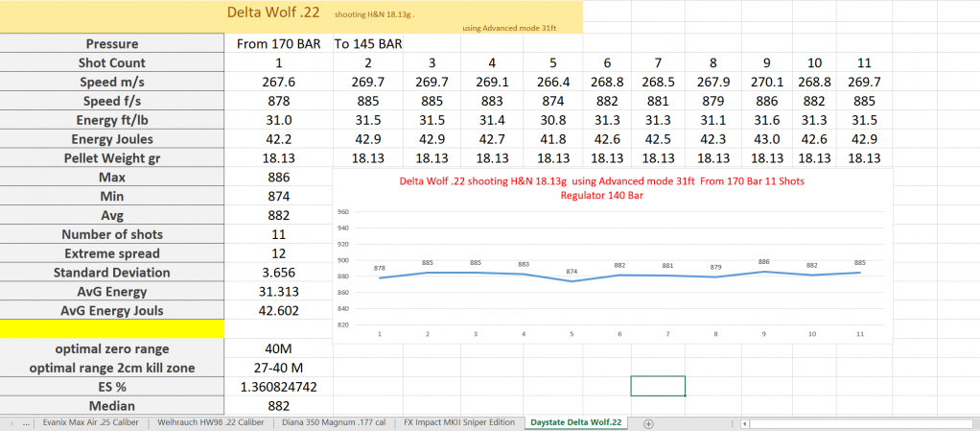The image size is (980, 431).
Task: Select the Energy ft/lb label cell
Action: (112, 120)
